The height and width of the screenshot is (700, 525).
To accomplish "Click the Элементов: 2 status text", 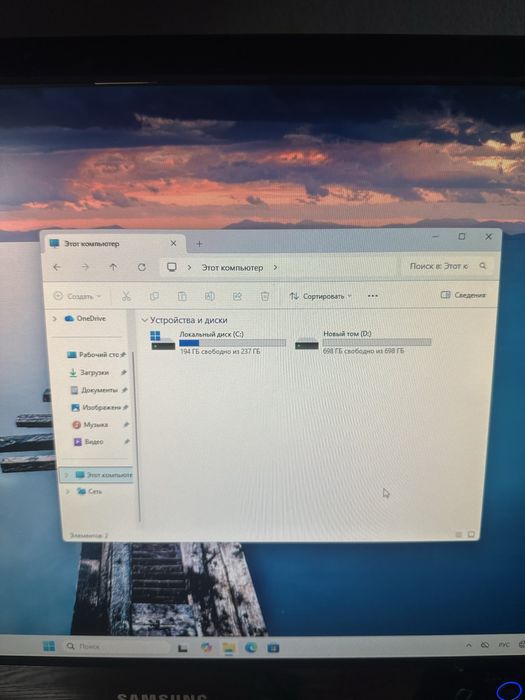I will 89,535.
